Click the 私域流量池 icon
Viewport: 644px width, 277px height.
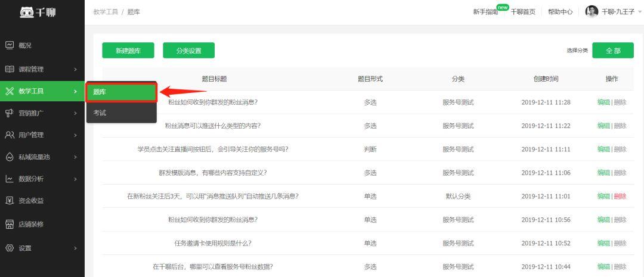coord(10,157)
